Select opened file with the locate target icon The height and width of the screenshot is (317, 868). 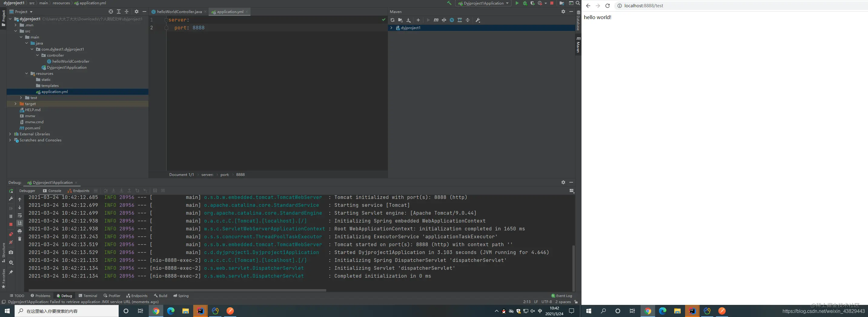pyautogui.click(x=111, y=12)
